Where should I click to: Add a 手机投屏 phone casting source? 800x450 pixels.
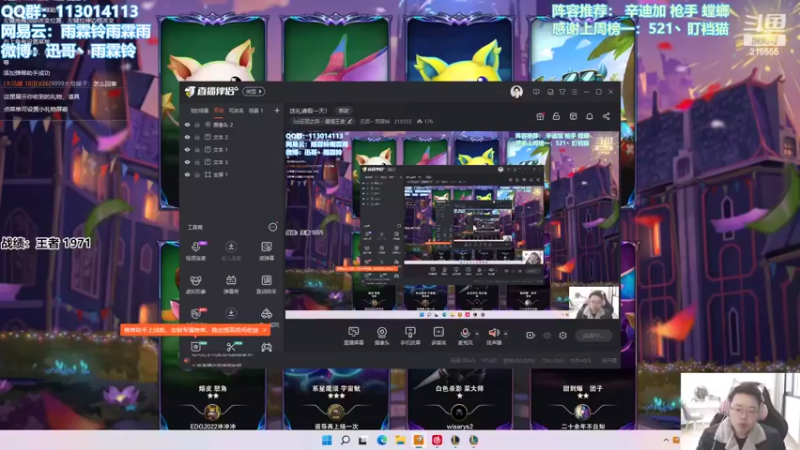tap(410, 336)
